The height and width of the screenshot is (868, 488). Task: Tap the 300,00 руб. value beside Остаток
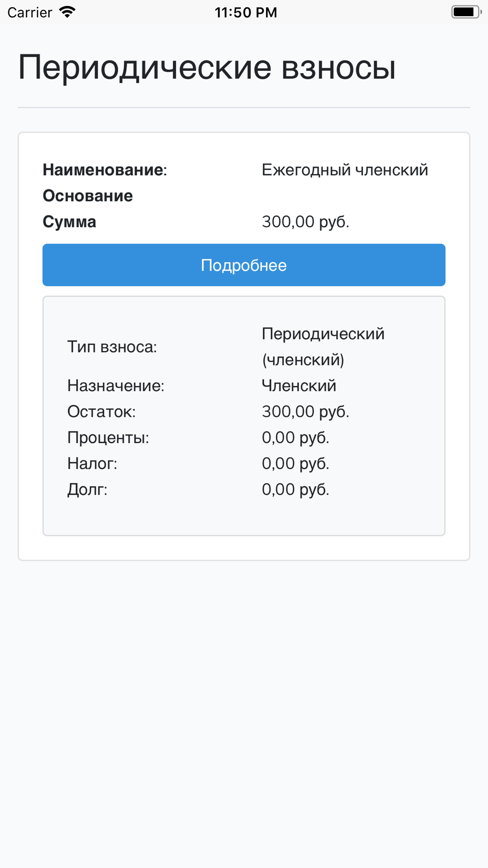coord(305,412)
